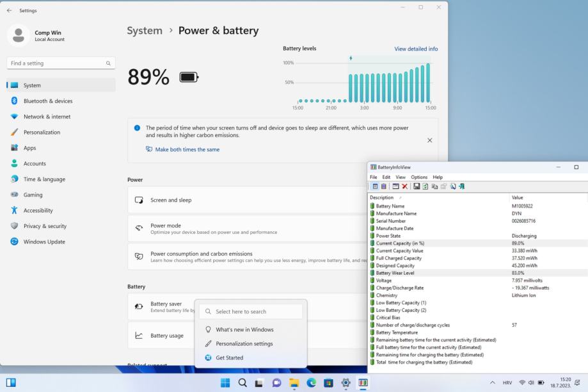Click the Comp Win account avatar
Screen dimensions: 588x392
tap(19, 36)
